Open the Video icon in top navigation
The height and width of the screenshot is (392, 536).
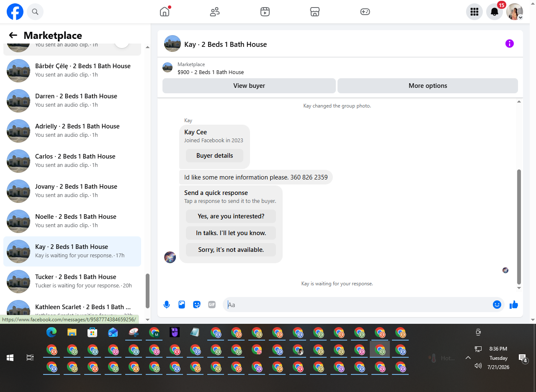[265, 12]
